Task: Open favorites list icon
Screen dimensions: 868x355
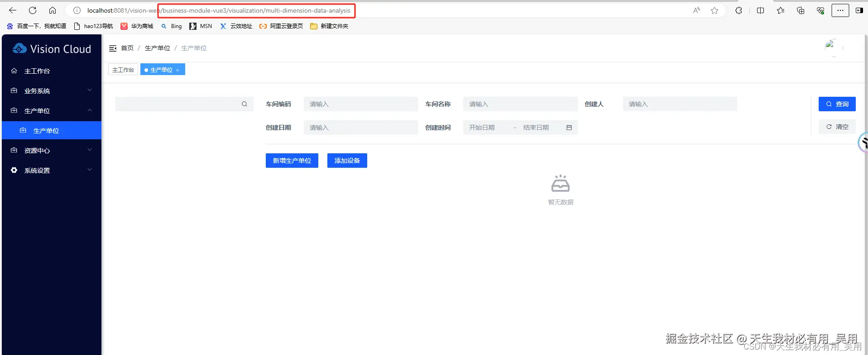Action: [781, 10]
